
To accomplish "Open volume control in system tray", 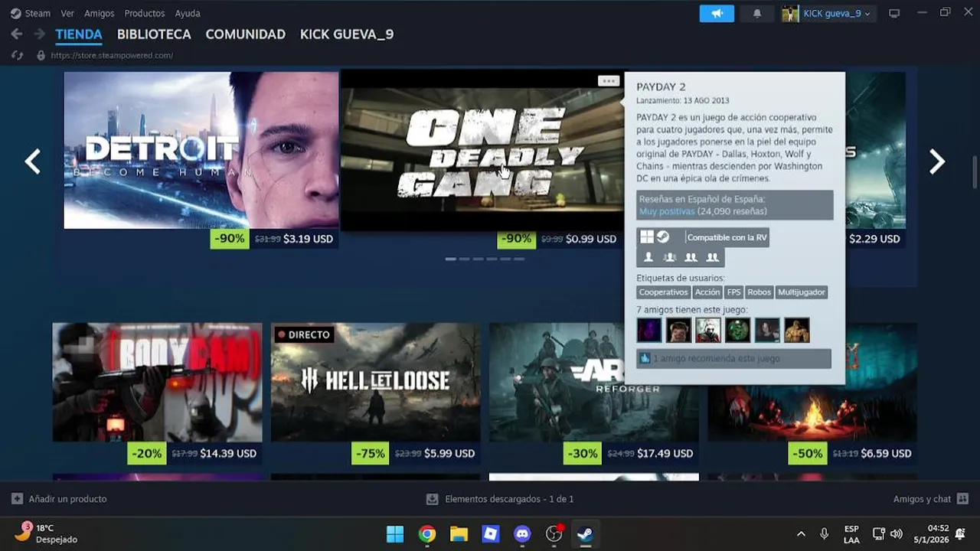I will coord(897,533).
